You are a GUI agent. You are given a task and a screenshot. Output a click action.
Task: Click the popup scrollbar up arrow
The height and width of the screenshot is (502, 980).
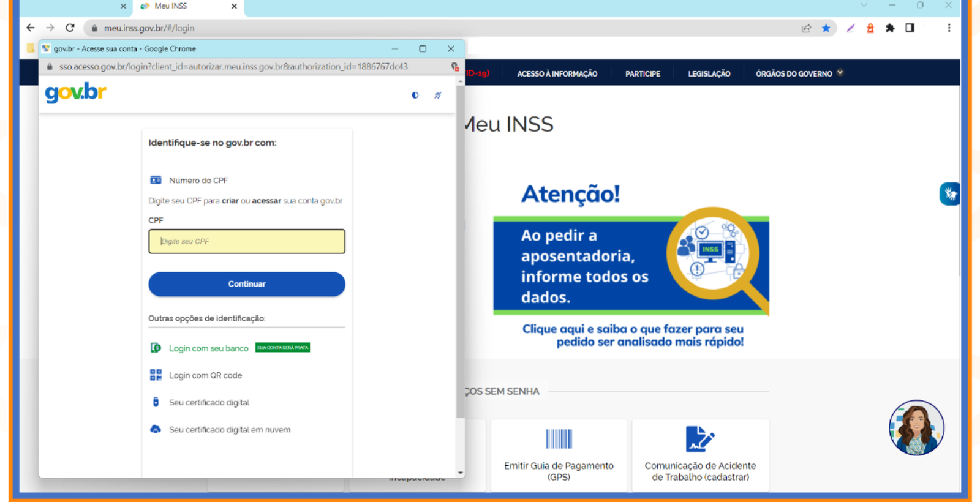pos(460,80)
